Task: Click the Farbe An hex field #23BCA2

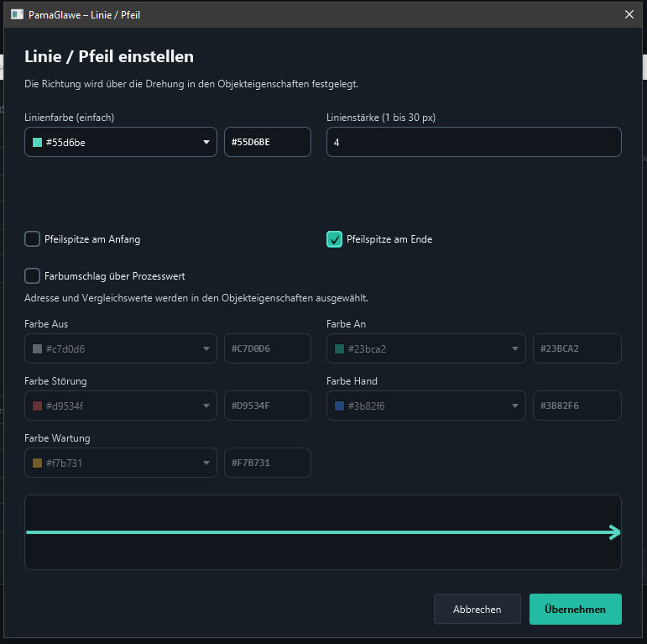Action: [577, 348]
